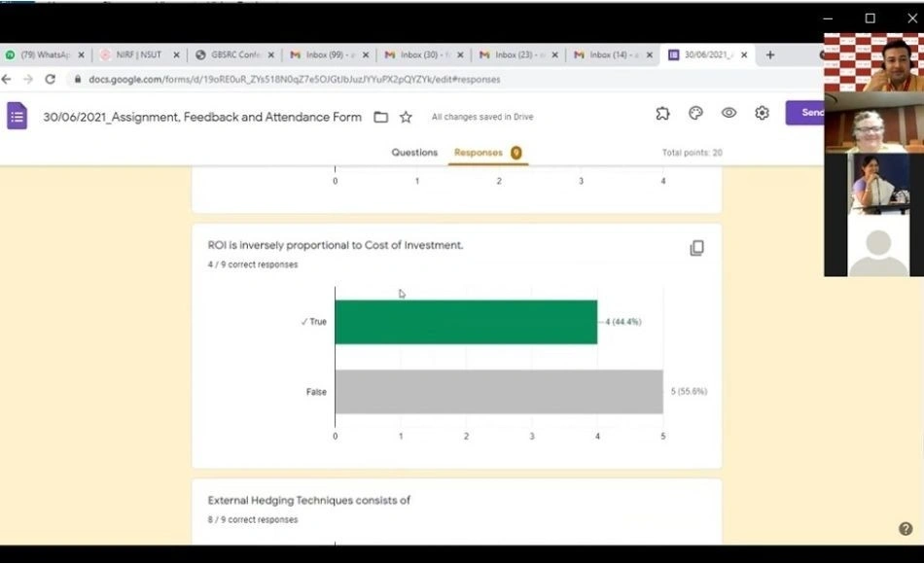This screenshot has width=924, height=564.
Task: Open the add-ons puzzle piece icon
Action: click(662, 113)
